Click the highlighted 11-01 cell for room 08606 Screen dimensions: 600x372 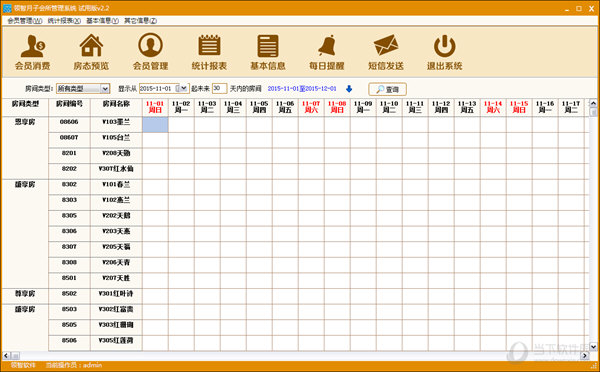point(155,125)
